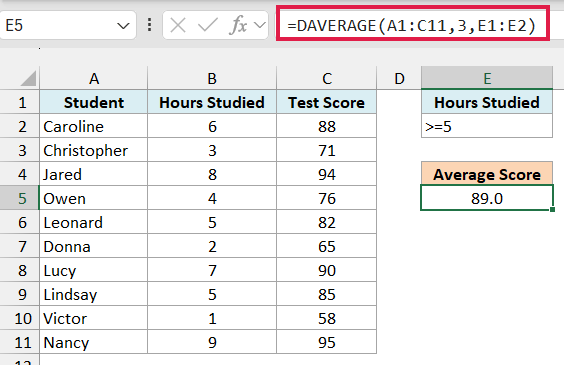The height and width of the screenshot is (365, 564).
Task: Select the Donna cell
Action: click(94, 247)
